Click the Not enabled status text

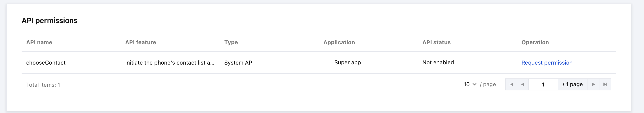coord(438,62)
